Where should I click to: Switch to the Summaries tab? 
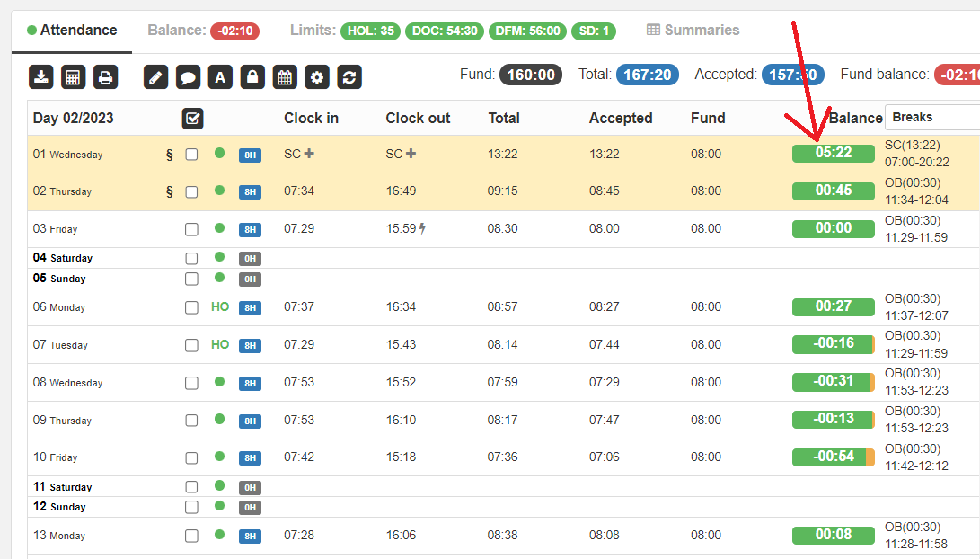693,31
